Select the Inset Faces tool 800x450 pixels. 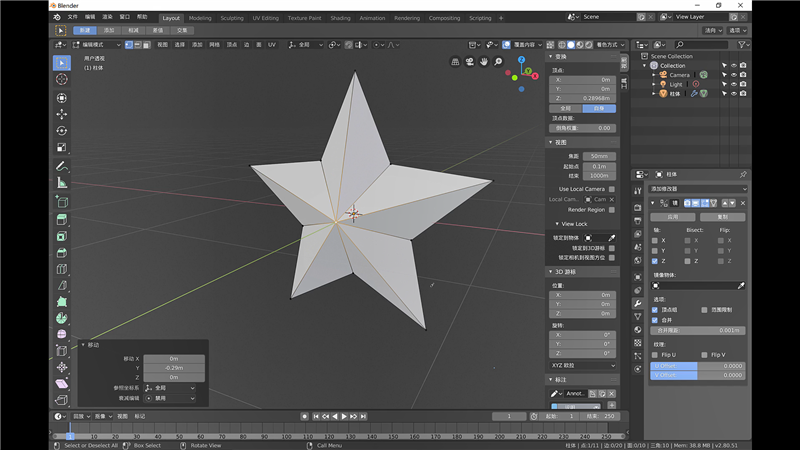[x=62, y=236]
